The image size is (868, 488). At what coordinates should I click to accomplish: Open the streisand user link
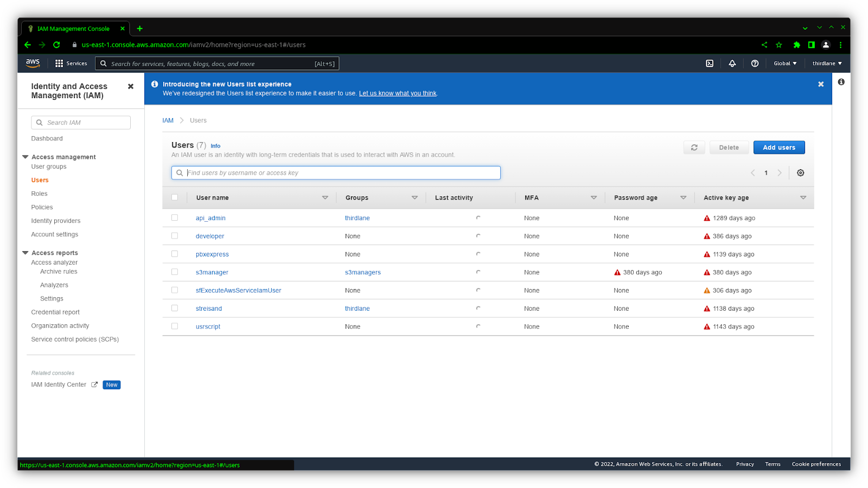pyautogui.click(x=209, y=309)
